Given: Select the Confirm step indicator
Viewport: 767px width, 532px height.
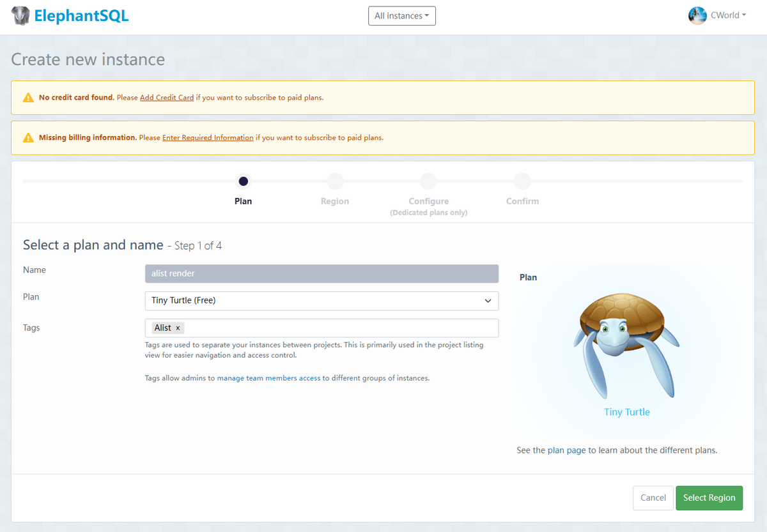Looking at the screenshot, I should coord(522,181).
